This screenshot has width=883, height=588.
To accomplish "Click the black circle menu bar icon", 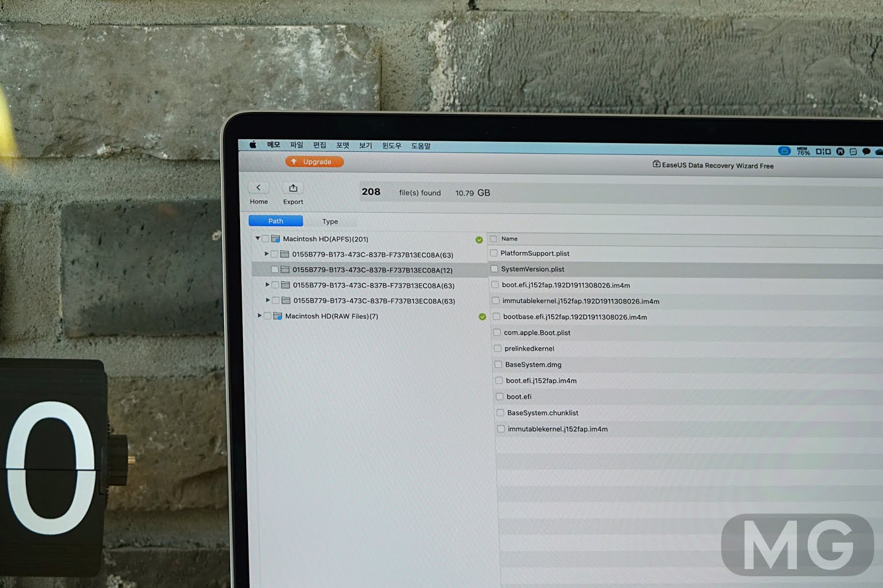I will [840, 152].
